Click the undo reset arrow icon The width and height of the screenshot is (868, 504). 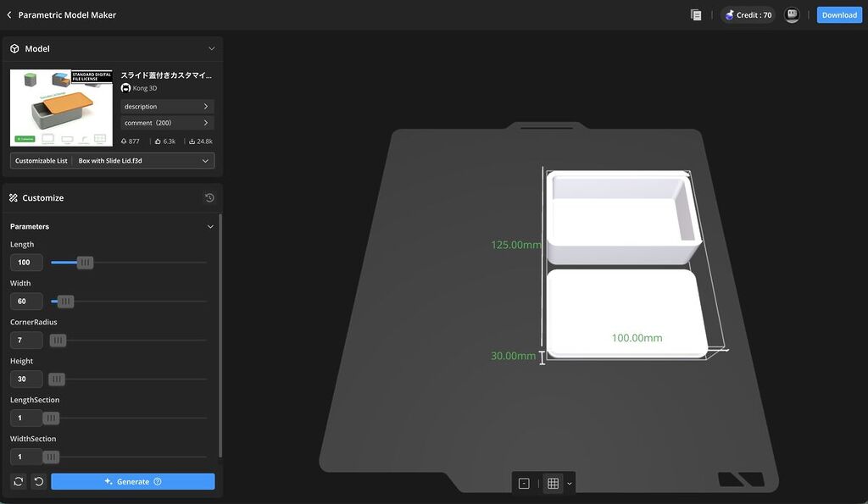pos(38,482)
